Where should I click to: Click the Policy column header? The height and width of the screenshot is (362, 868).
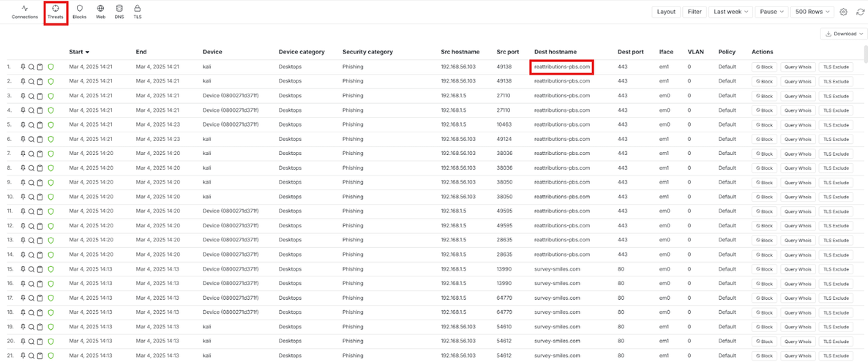point(727,52)
